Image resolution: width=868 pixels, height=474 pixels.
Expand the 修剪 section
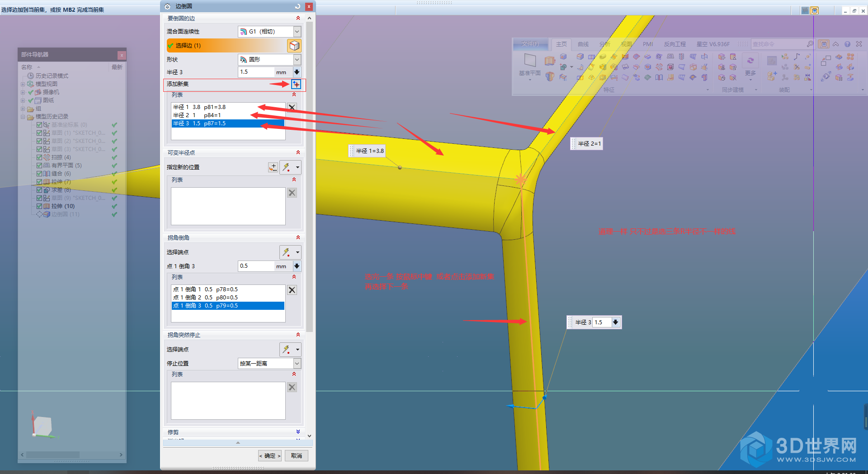pyautogui.click(x=298, y=432)
